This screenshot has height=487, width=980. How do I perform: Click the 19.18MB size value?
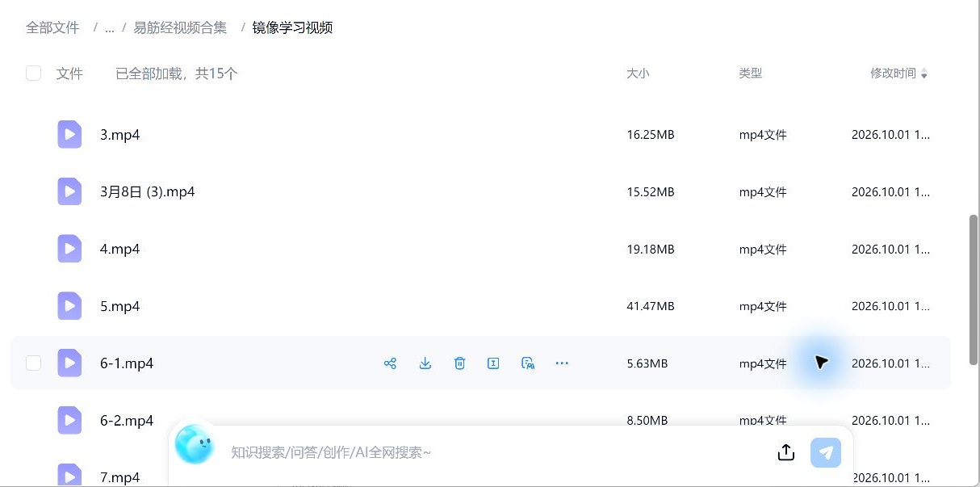tap(650, 250)
